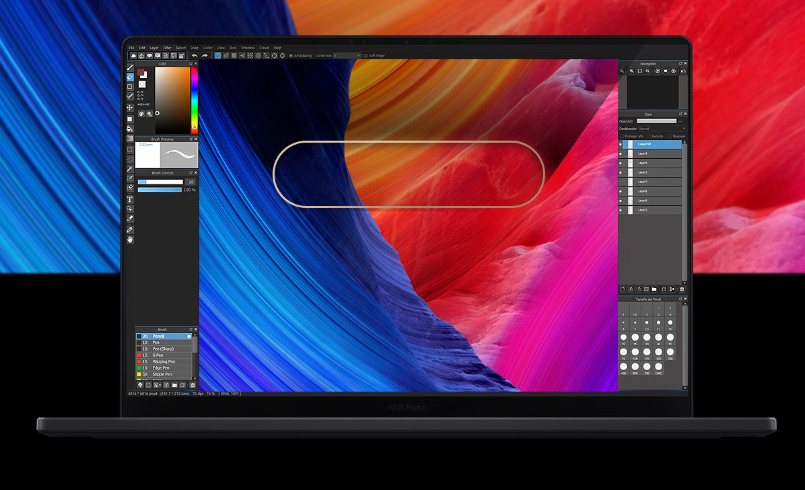Viewport: 805px width, 490px height.
Task: Enable the Soft Edge checkbox
Action: pyautogui.click(x=365, y=56)
